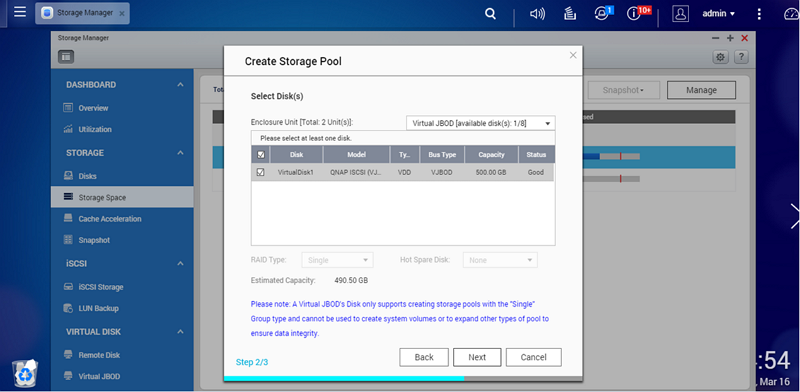Image resolution: width=800 pixels, height=392 pixels.
Task: Minimize the Storage Manager window
Action: pyautogui.click(x=716, y=38)
